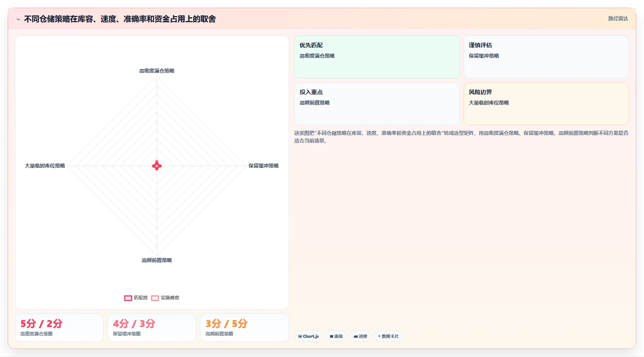Toggle the 实施难度 series in the chart legend
The height and width of the screenshot is (357, 644).
tap(165, 298)
